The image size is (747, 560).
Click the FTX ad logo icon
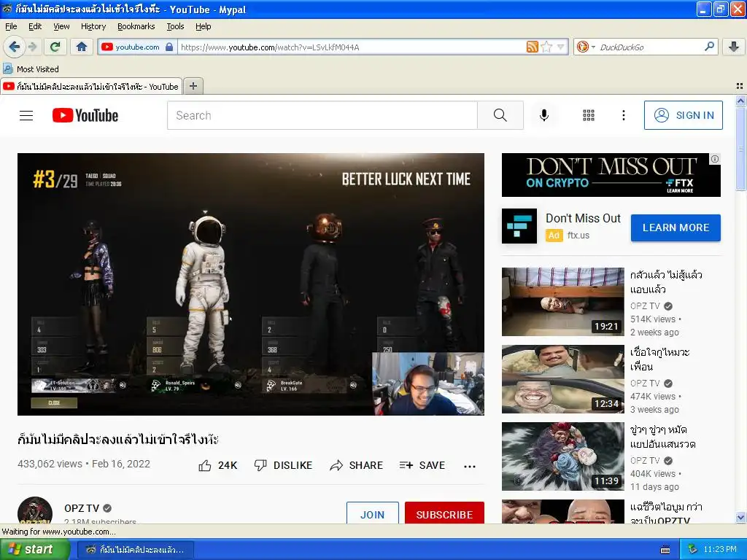(519, 226)
